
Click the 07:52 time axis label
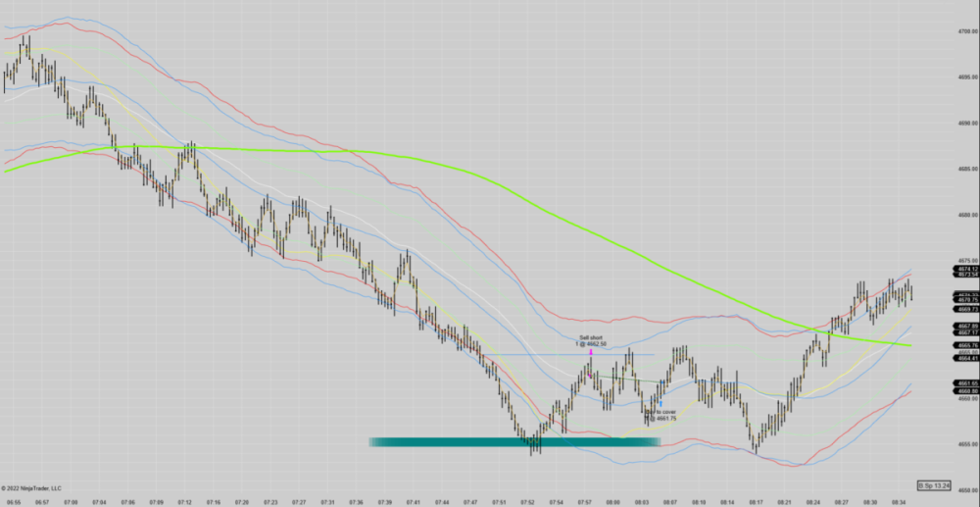[529, 499]
